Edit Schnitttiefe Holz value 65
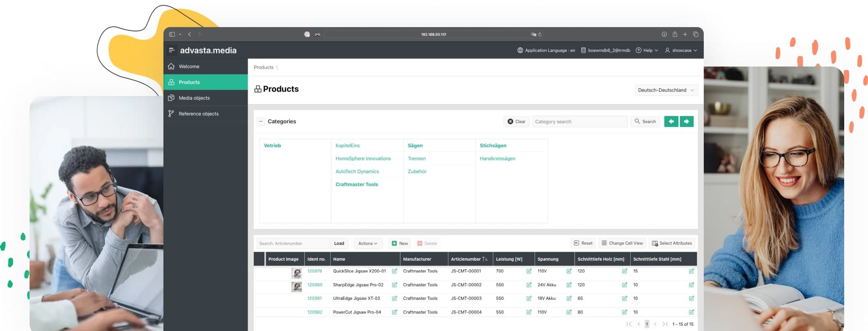 tap(625, 298)
